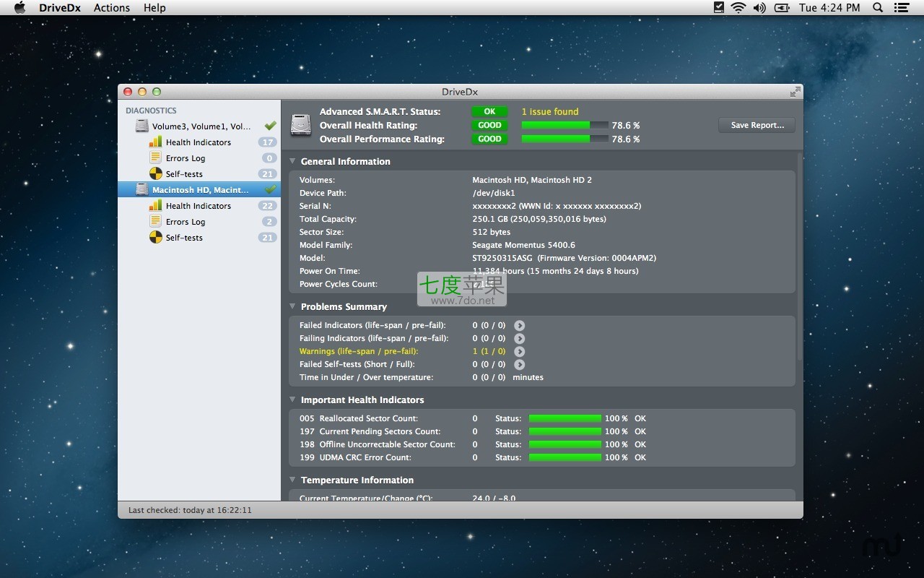The height and width of the screenshot is (578, 924).
Task: Open Spotlight search magnifier in menu bar
Action: click(878, 8)
